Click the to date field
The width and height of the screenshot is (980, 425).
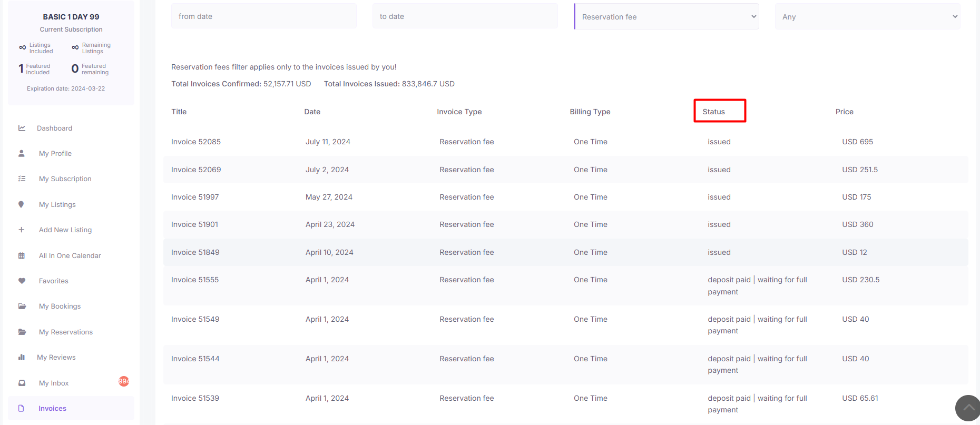click(x=465, y=16)
